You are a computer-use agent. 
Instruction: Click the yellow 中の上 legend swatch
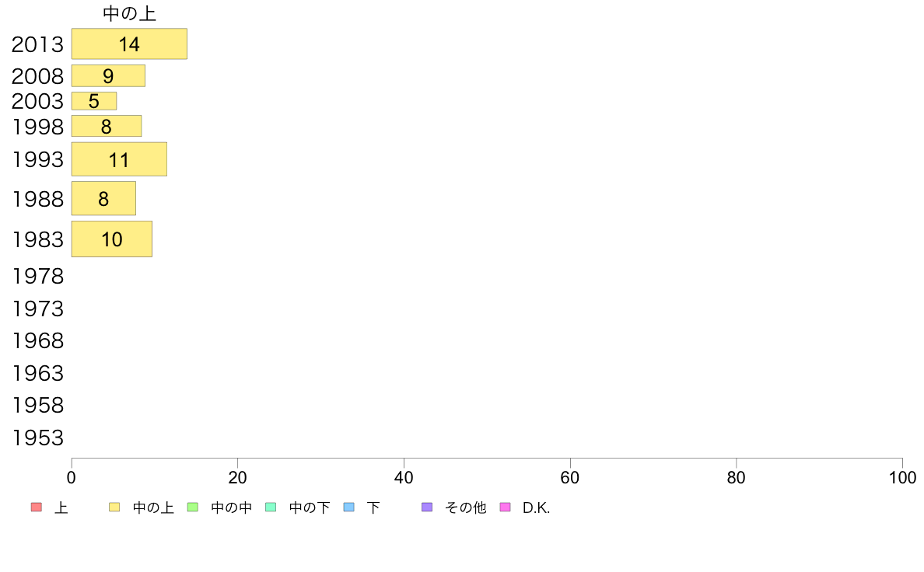click(x=114, y=507)
